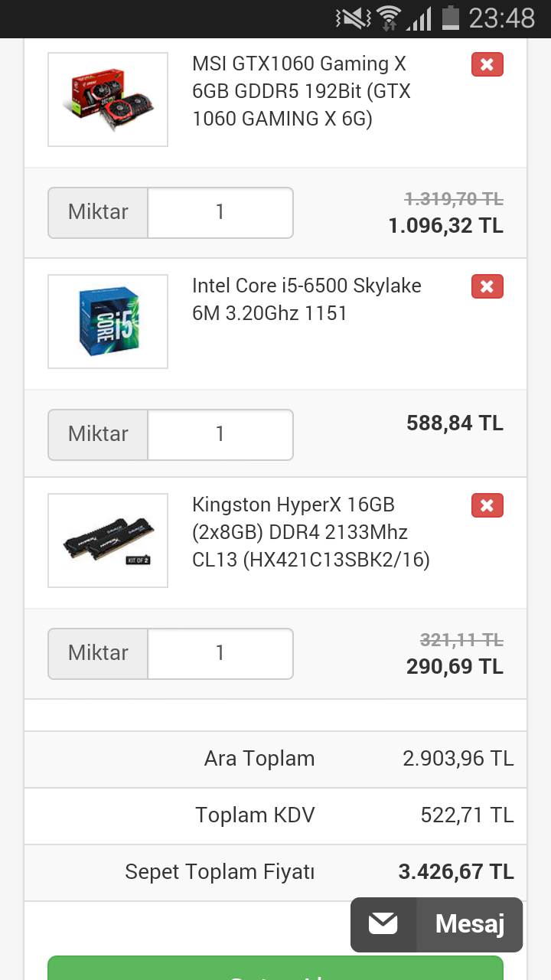Tap the MSI GTX1060 product thumbnail
Viewport: 551px width, 980px height.
(108, 100)
